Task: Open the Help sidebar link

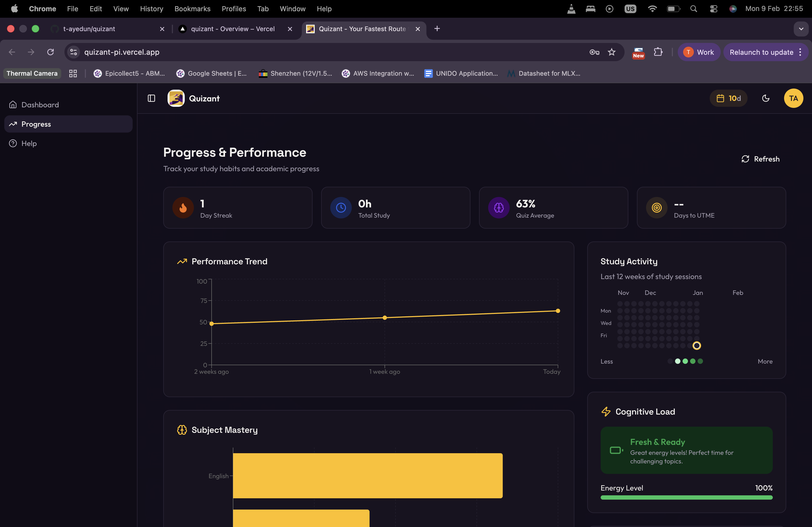Action: [x=29, y=144]
